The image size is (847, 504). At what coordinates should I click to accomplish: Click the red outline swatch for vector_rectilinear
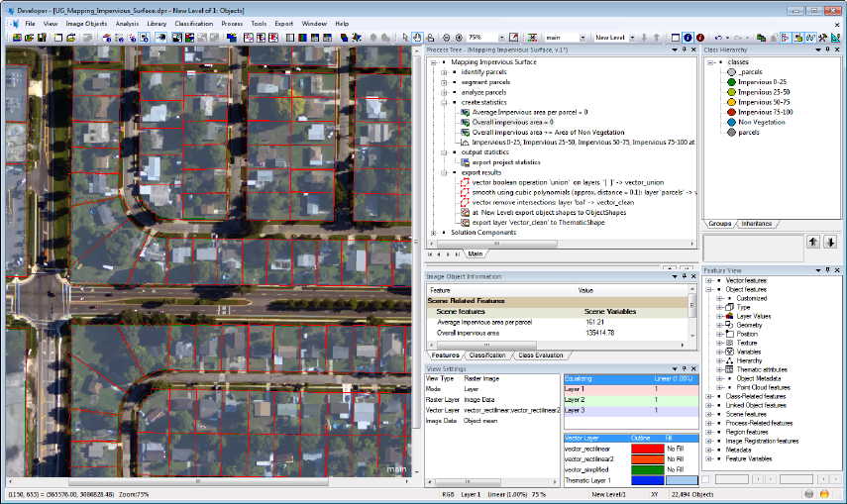click(x=646, y=448)
